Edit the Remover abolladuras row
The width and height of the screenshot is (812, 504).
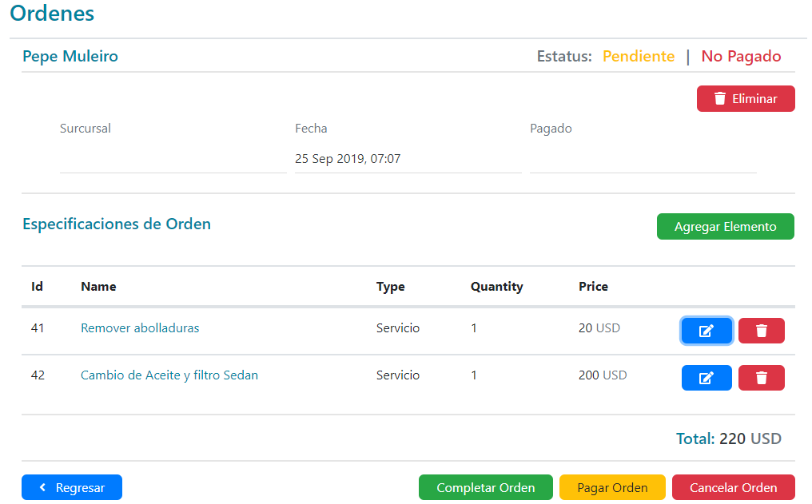(x=707, y=331)
